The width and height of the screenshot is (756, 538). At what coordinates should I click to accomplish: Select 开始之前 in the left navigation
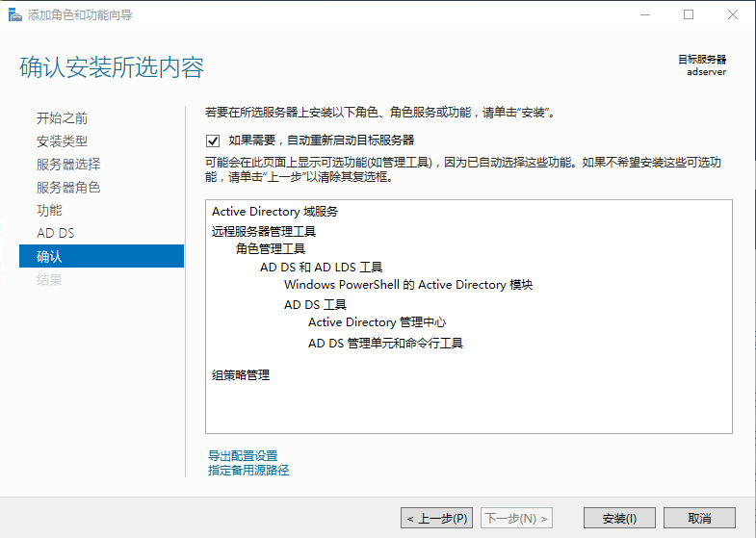(x=62, y=118)
